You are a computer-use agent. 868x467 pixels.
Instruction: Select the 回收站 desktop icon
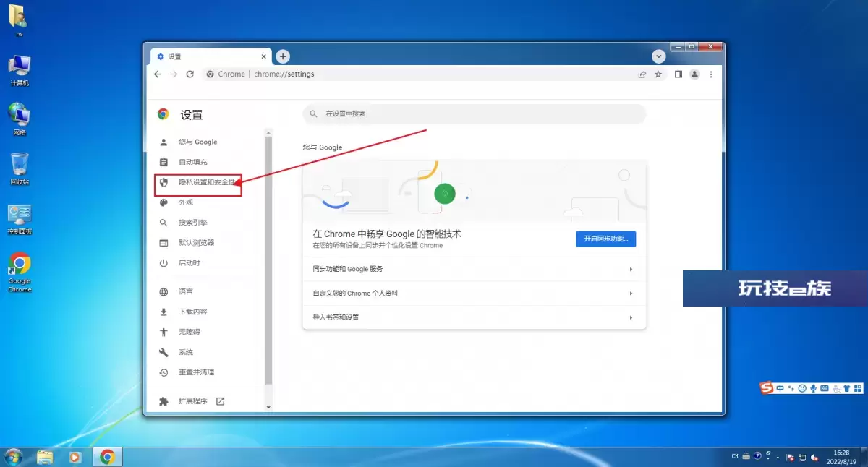(20, 168)
